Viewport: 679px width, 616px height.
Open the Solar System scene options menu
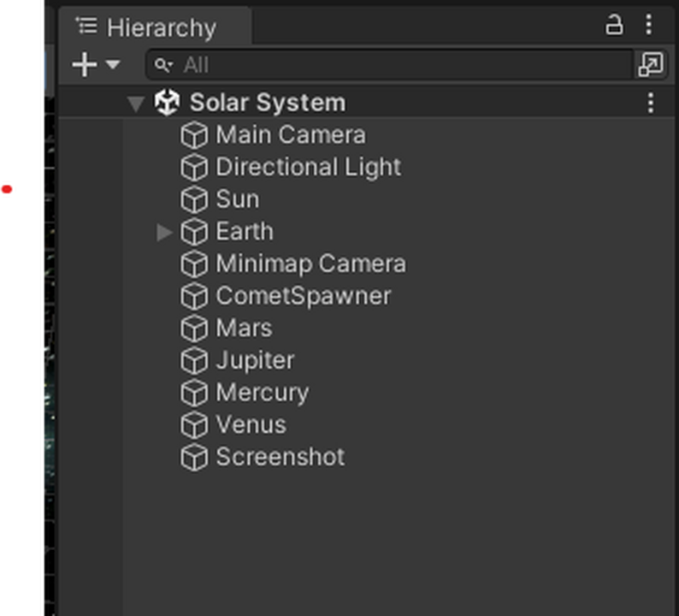tap(651, 103)
